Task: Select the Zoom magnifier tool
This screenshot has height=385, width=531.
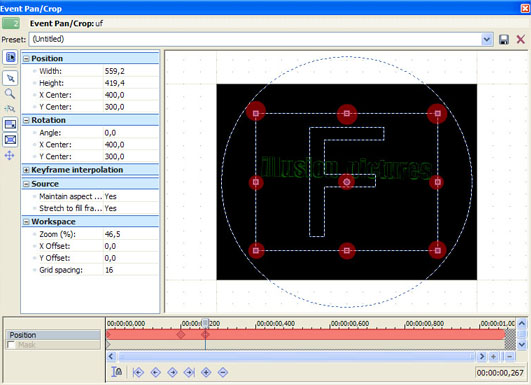Action: tap(10, 94)
